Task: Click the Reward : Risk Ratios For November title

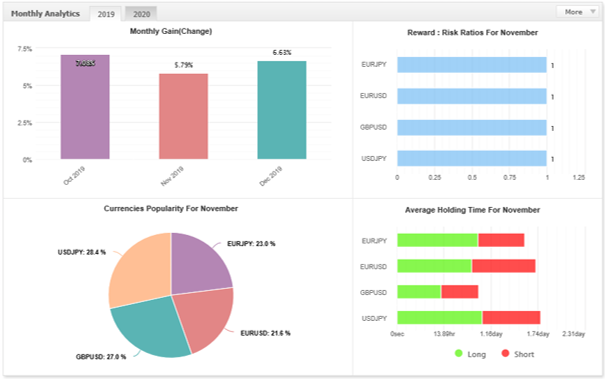Action: pos(472,33)
